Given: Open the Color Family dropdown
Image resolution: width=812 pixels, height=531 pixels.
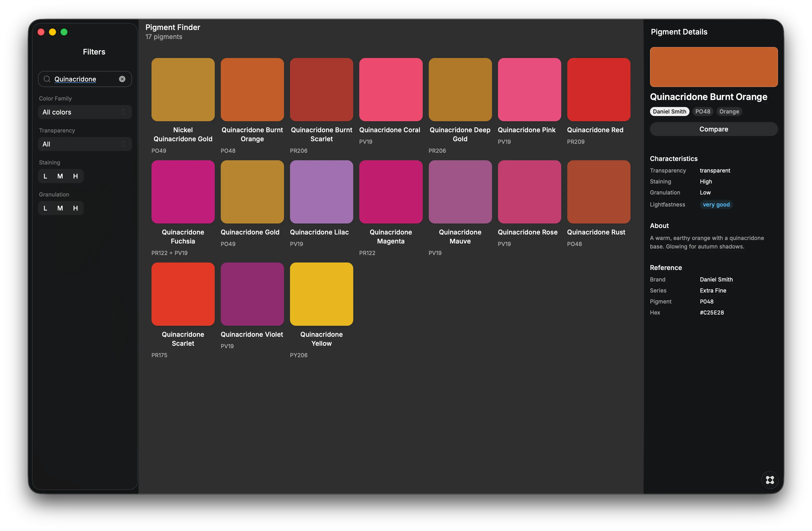Looking at the screenshot, I should tap(85, 112).
